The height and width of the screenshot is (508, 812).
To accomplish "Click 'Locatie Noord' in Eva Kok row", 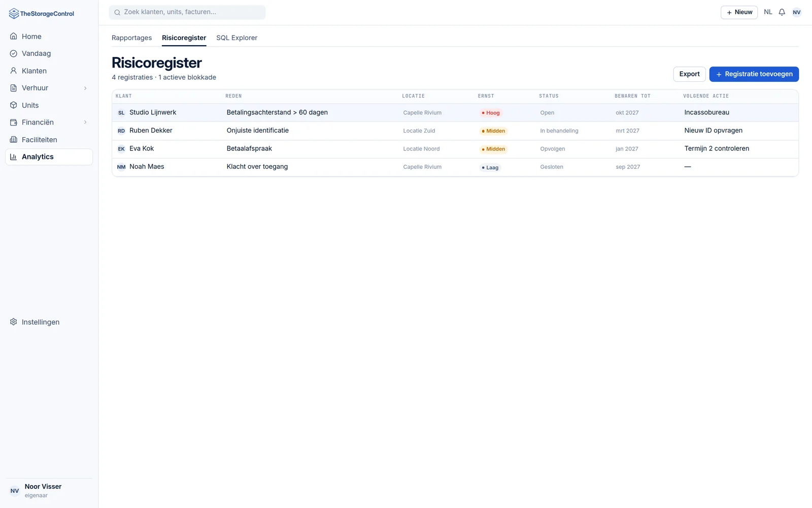I will 421,149.
